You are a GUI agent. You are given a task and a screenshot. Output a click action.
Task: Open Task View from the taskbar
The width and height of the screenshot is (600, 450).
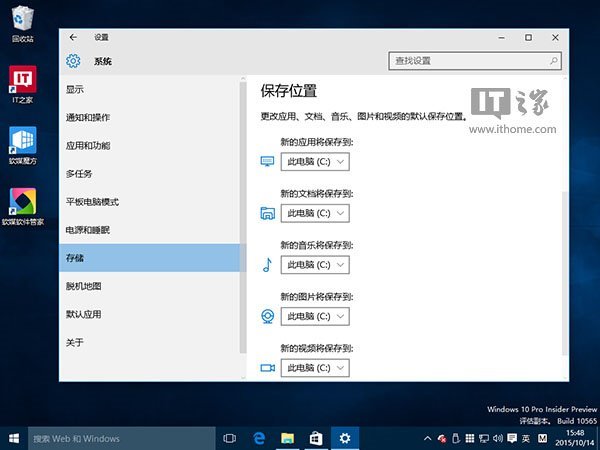pos(229,438)
